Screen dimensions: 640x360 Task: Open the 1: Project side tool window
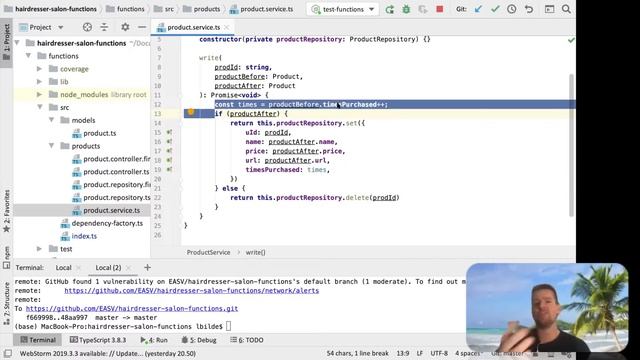point(7,42)
